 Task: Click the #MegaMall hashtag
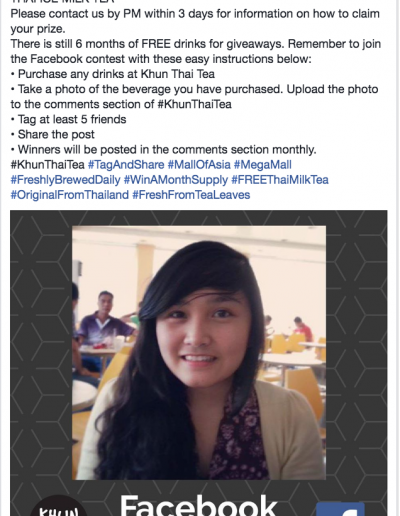point(263,165)
